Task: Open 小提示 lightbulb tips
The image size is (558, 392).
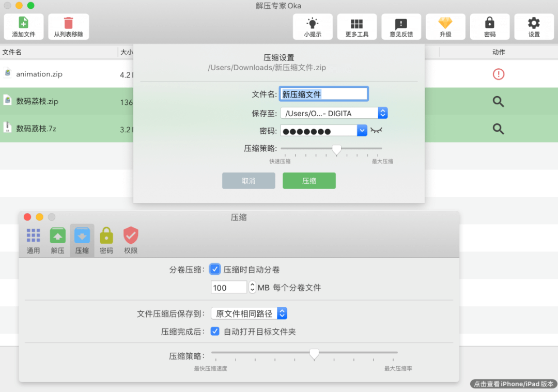Action: pos(313,23)
